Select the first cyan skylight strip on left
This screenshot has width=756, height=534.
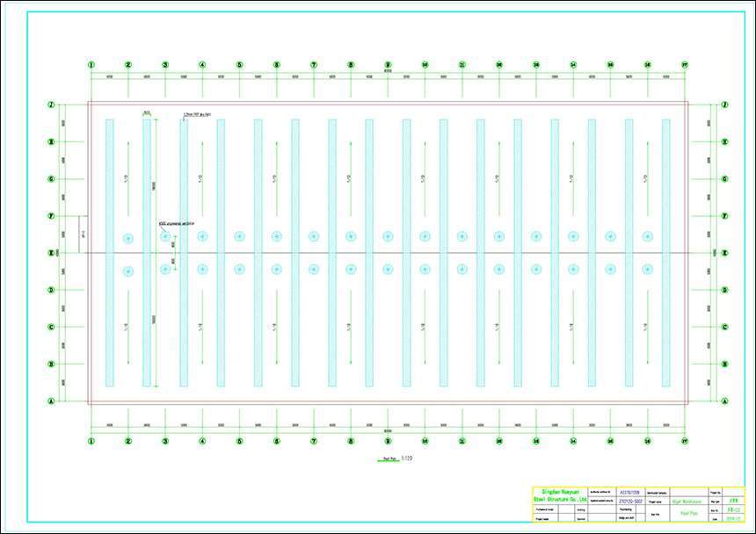click(x=110, y=253)
